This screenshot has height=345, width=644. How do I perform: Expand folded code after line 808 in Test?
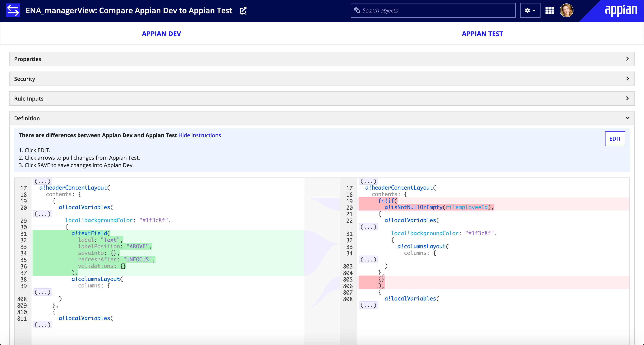pyautogui.click(x=368, y=305)
